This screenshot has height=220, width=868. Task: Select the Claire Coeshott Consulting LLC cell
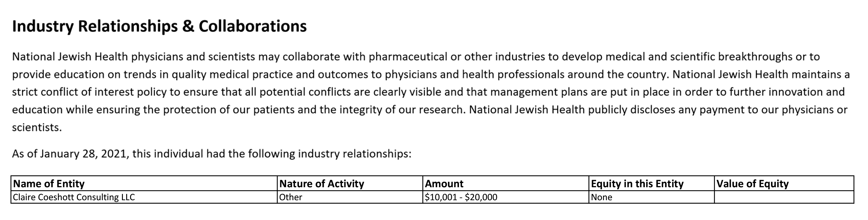[74, 197]
